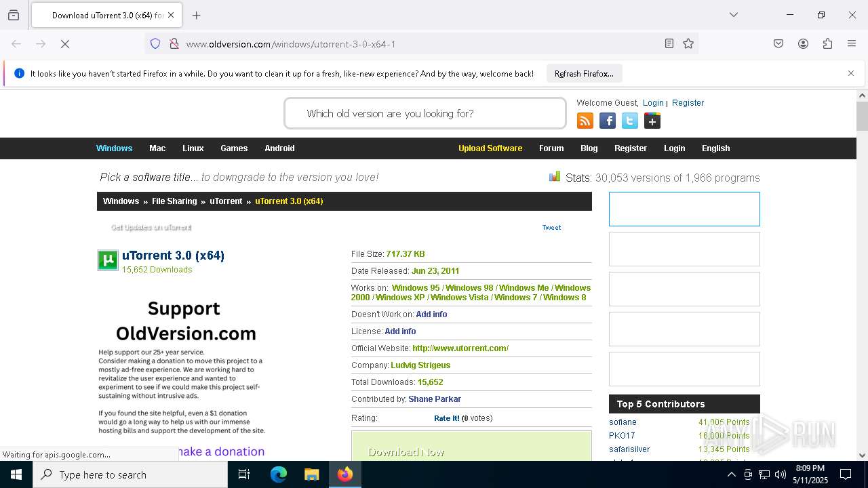
Task: Open site connection info icon
Action: [174, 44]
